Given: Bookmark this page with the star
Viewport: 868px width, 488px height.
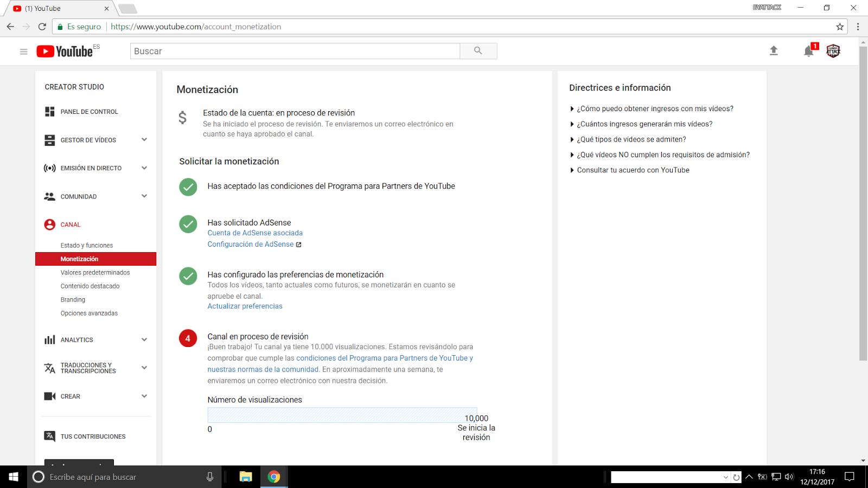Looking at the screenshot, I should (840, 27).
